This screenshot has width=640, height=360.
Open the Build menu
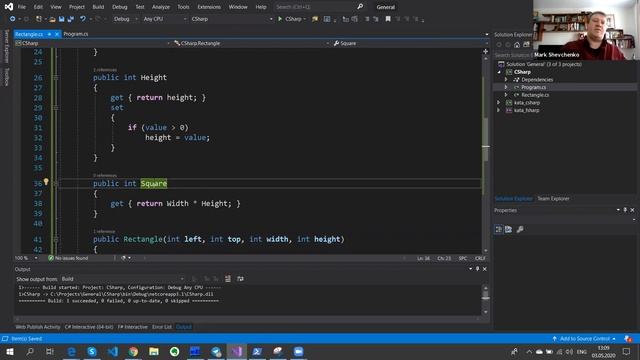98,7
